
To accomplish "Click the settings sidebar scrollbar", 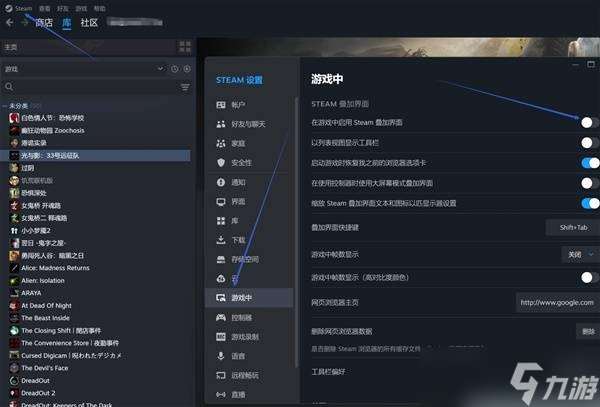I will (x=297, y=230).
